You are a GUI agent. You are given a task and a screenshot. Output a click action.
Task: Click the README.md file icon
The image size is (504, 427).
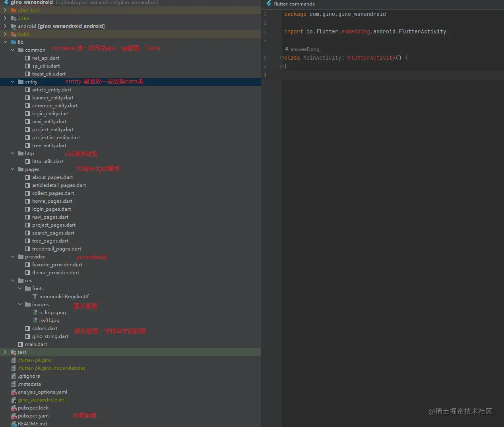click(x=14, y=424)
